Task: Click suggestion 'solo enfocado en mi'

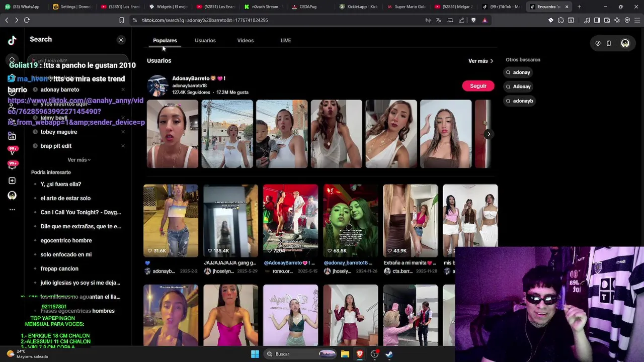Action: coord(66,254)
